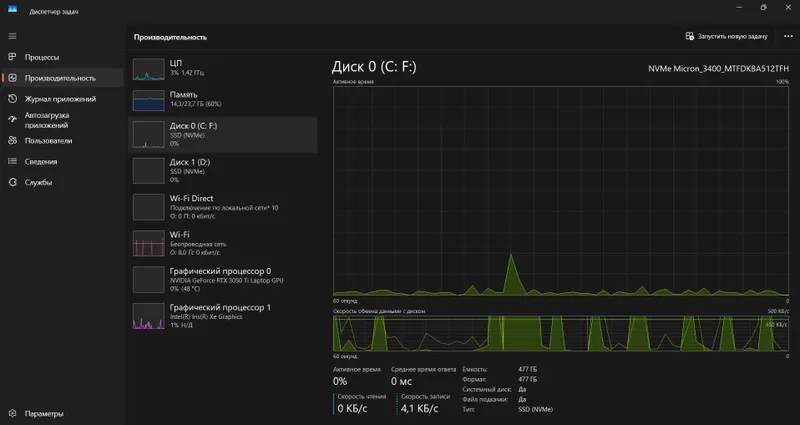Click the Диск 0 (C: F:) heading
Viewport: 800px width, 425px height.
pyautogui.click(x=374, y=67)
